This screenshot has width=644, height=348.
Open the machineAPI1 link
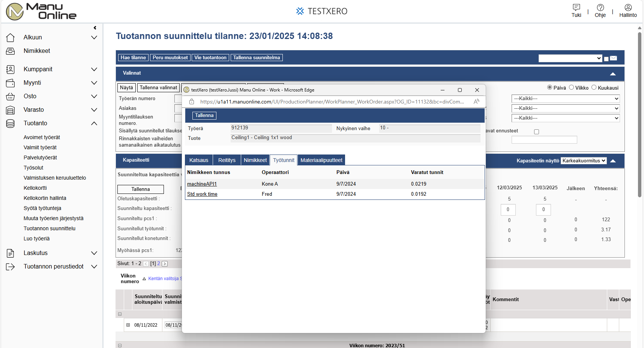202,184
